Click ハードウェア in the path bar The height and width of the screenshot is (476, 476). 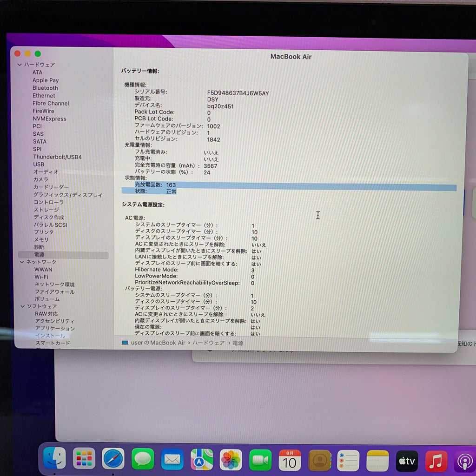point(209,343)
